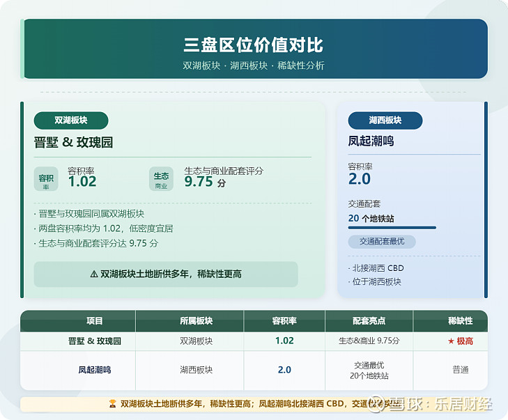Click the 所属板块 column header
Viewport: 508px width, 420px height.
click(x=196, y=321)
